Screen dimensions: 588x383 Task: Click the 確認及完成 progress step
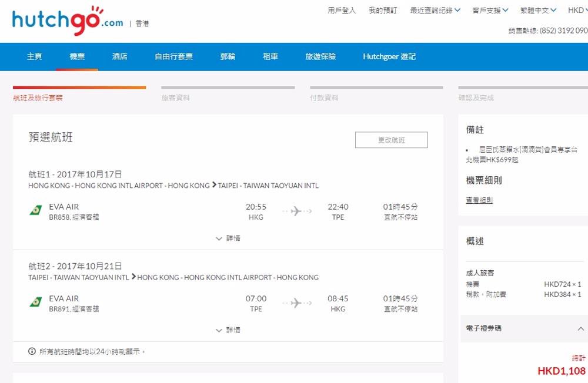(476, 98)
